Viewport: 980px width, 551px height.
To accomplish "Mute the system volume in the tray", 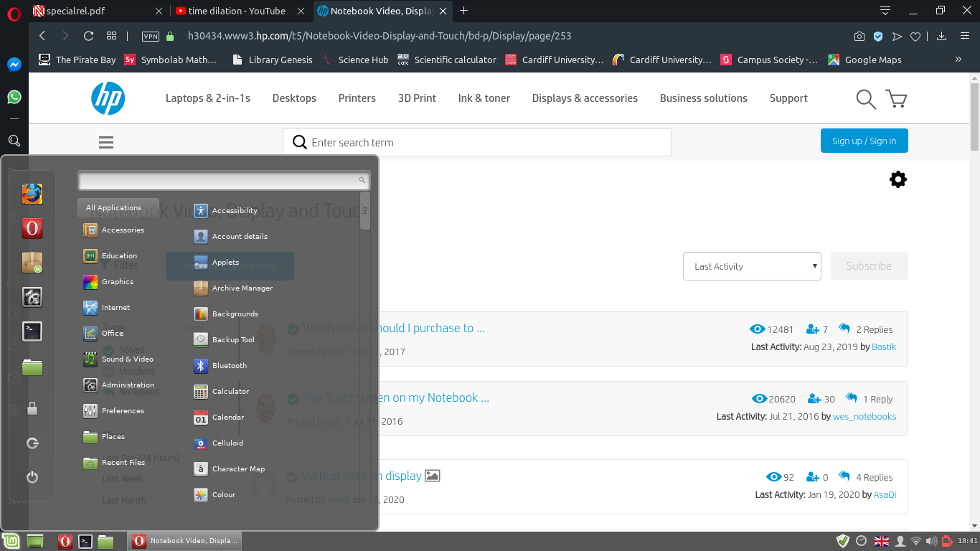I will [931, 540].
